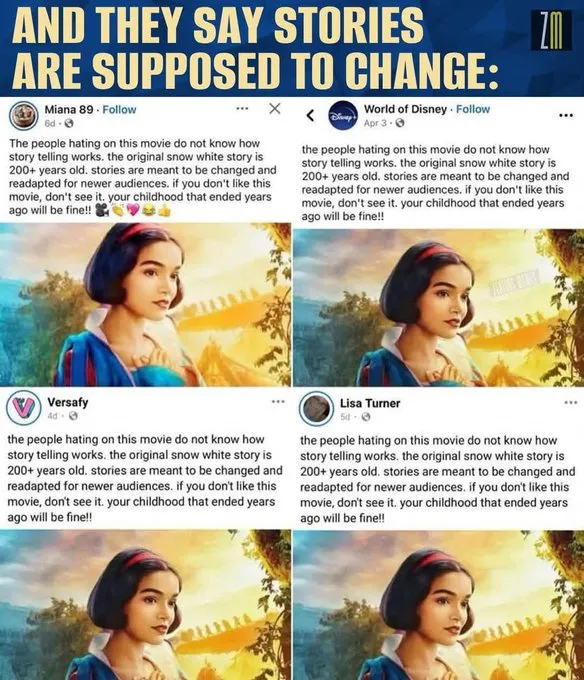Screen dimensions: 584x680
Task: Open three-dot menu on Lisa Turner post
Action: coord(571,403)
